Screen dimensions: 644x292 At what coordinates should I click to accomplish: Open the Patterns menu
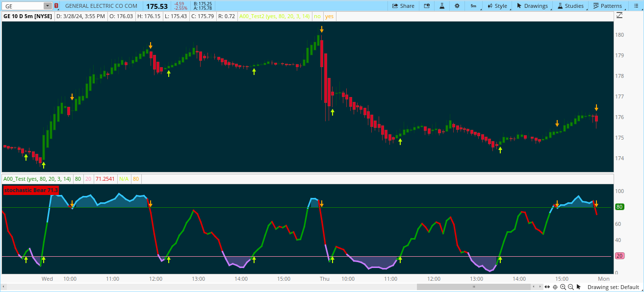point(607,6)
